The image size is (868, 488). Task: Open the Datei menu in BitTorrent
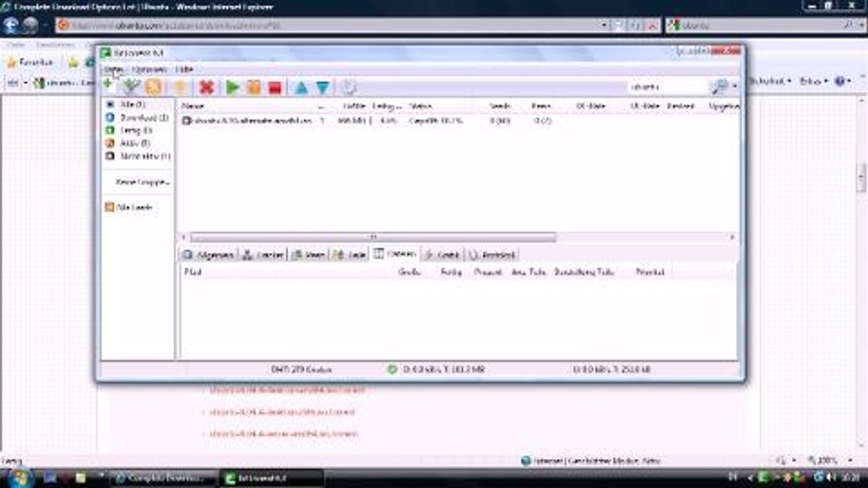(x=113, y=69)
